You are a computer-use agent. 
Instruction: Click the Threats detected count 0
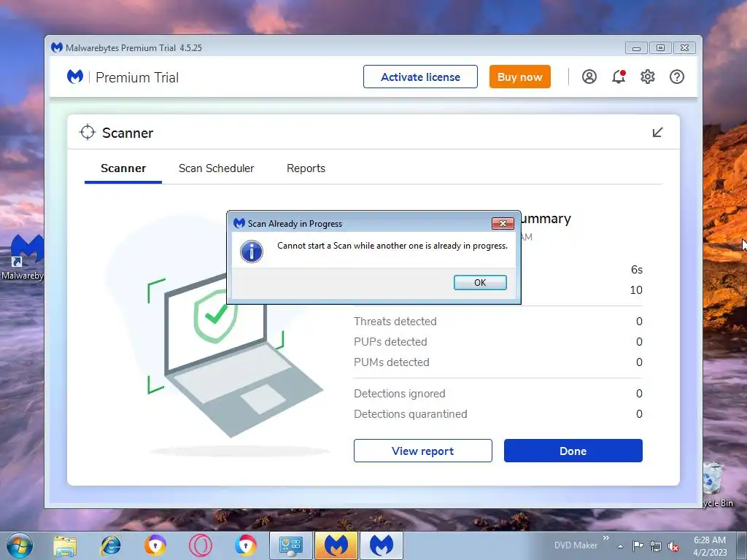(639, 322)
